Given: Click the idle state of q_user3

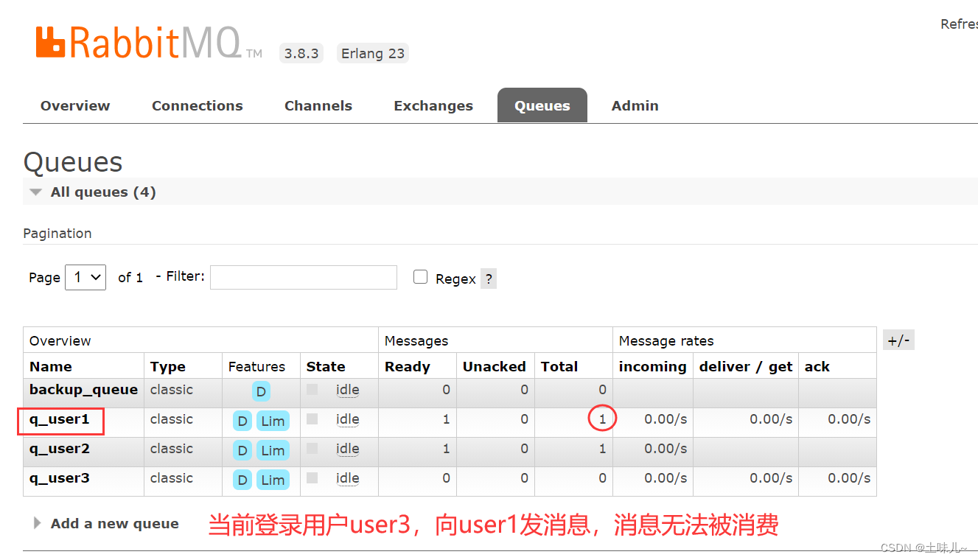Looking at the screenshot, I should [348, 478].
